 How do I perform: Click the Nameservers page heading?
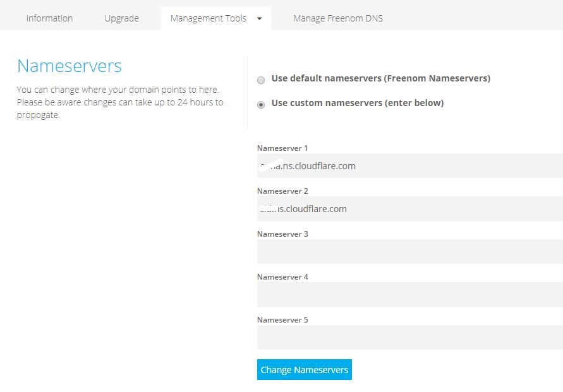[70, 66]
